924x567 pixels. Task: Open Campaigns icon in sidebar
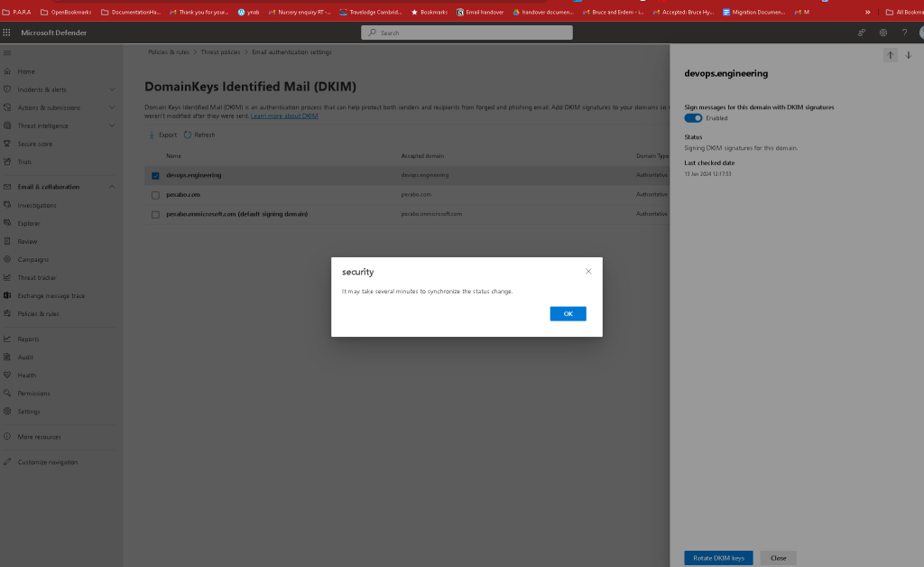click(7, 259)
